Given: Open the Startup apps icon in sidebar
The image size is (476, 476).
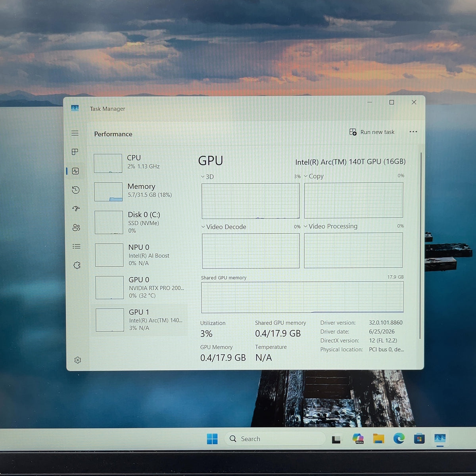Looking at the screenshot, I should click(76, 209).
